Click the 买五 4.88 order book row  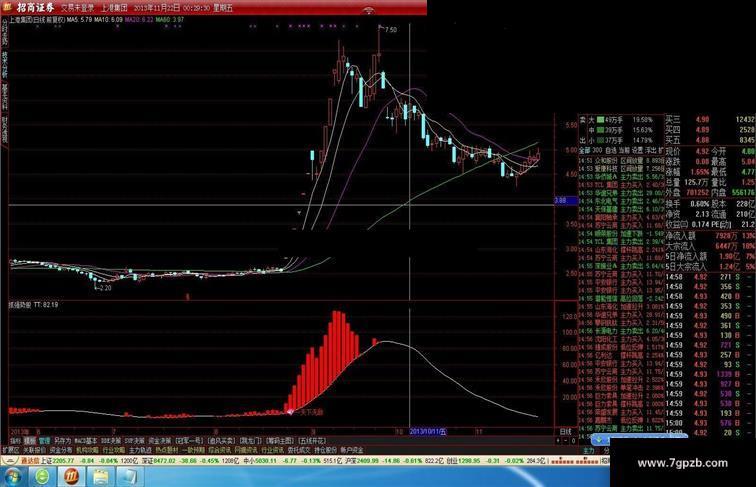pos(711,140)
